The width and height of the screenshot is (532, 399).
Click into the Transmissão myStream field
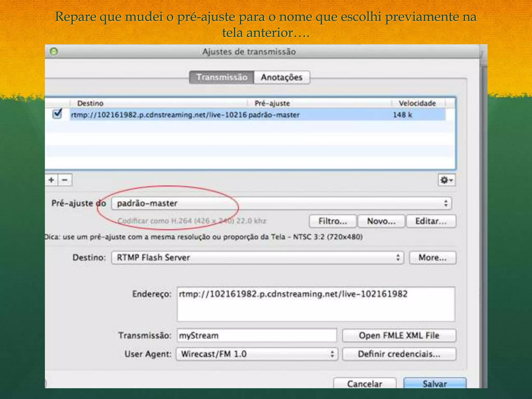pyautogui.click(x=257, y=335)
